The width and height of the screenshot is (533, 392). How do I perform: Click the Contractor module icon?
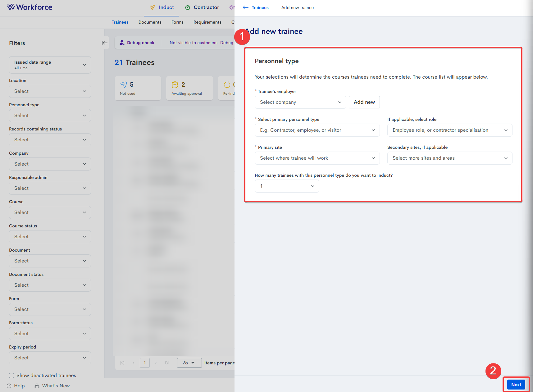(188, 7)
